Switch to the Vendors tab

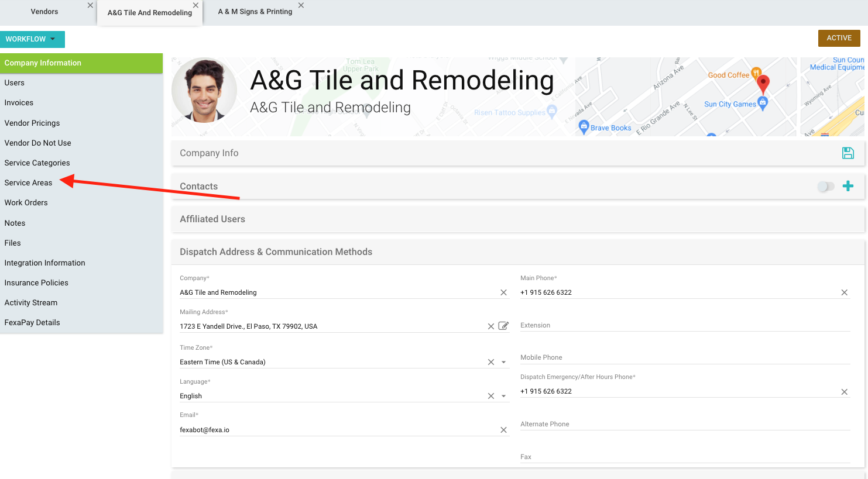point(44,12)
